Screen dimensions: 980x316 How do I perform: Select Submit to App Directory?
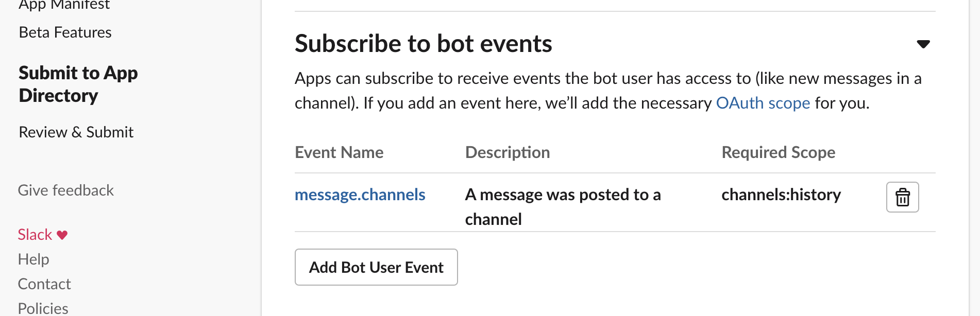click(x=78, y=84)
